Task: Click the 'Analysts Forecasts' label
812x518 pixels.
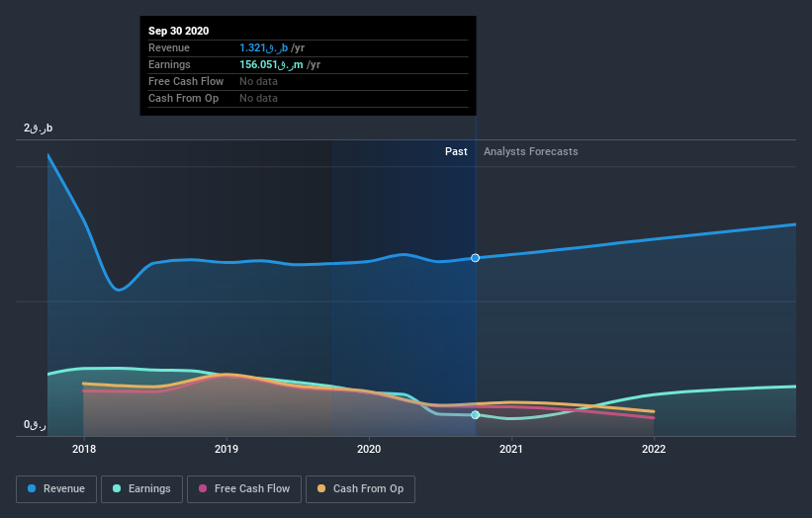Action: (531, 151)
